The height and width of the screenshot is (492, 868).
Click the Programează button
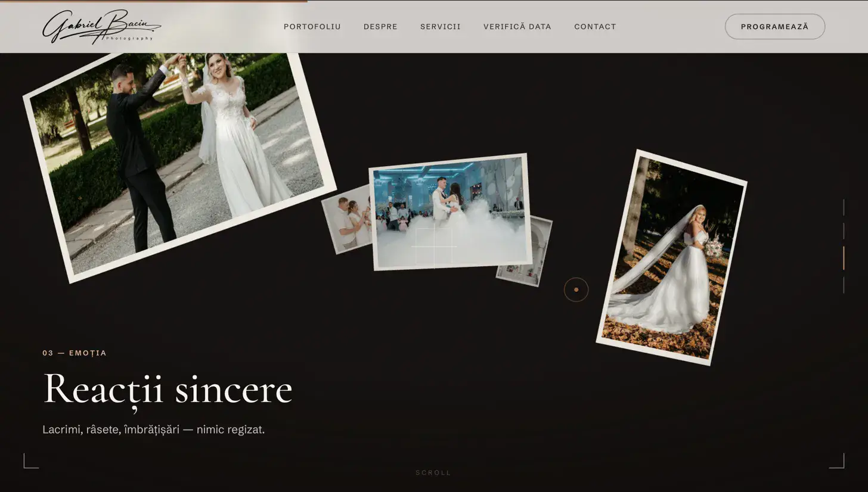click(775, 27)
